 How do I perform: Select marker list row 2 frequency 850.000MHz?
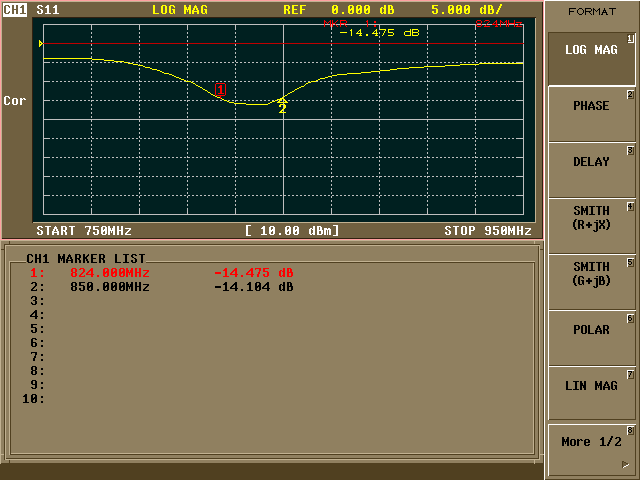click(x=110, y=287)
